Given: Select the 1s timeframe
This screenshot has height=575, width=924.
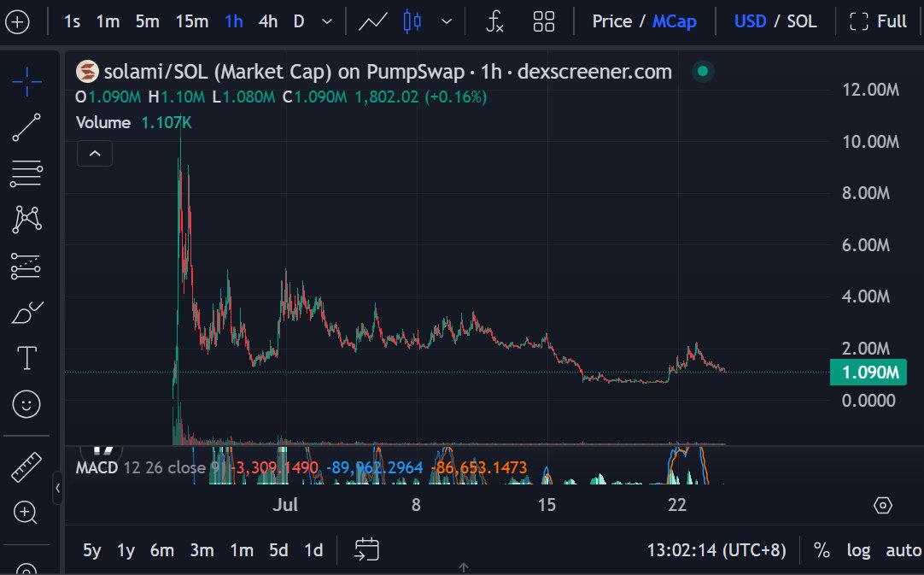Looking at the screenshot, I should point(72,22).
